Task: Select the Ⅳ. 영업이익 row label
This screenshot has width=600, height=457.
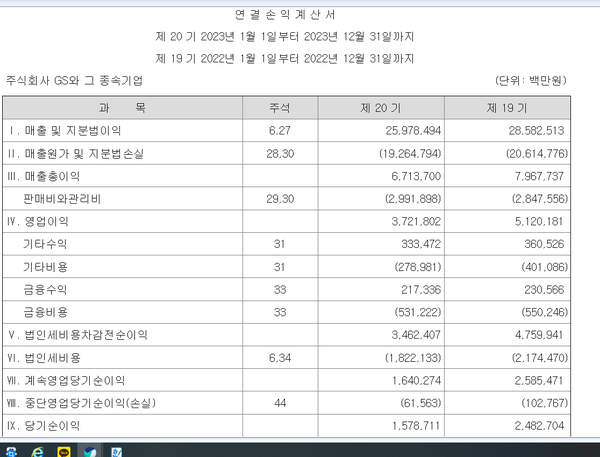Action: [38, 222]
